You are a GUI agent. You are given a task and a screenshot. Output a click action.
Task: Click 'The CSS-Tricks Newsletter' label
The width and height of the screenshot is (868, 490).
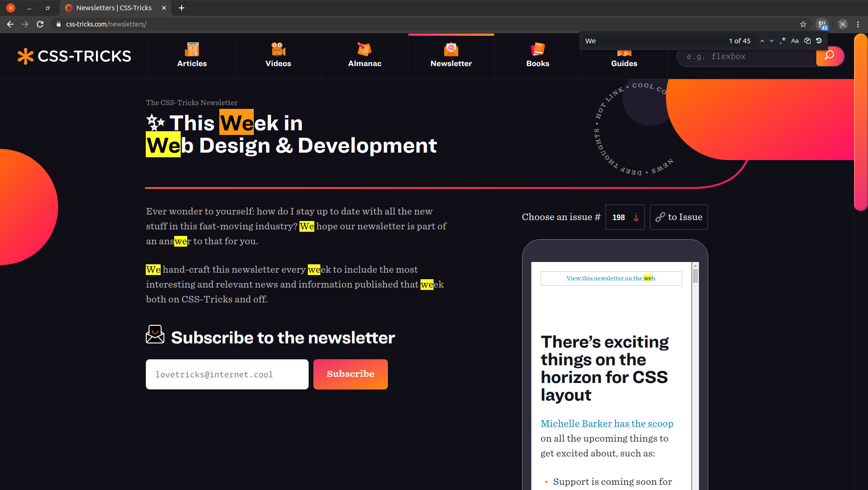[x=192, y=103]
